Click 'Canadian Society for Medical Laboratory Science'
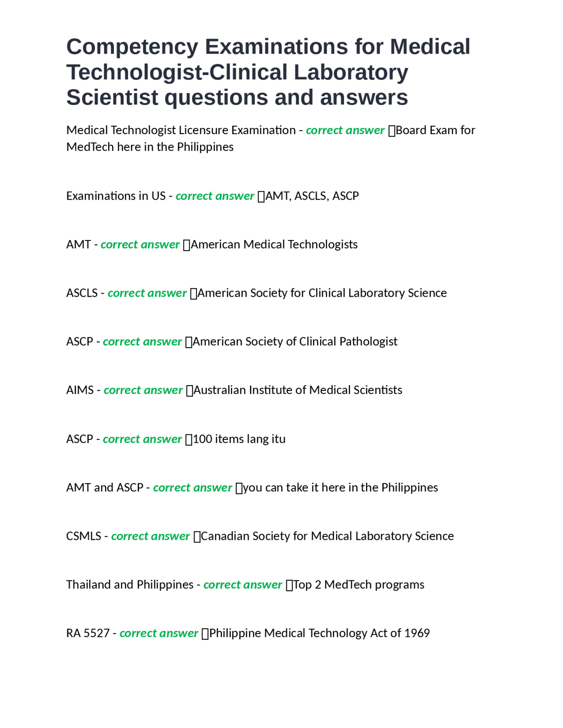Screen dimensions: 563x728 327,536
